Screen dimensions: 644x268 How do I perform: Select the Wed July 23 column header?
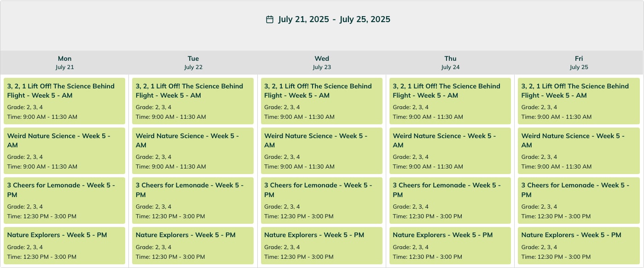coord(322,63)
